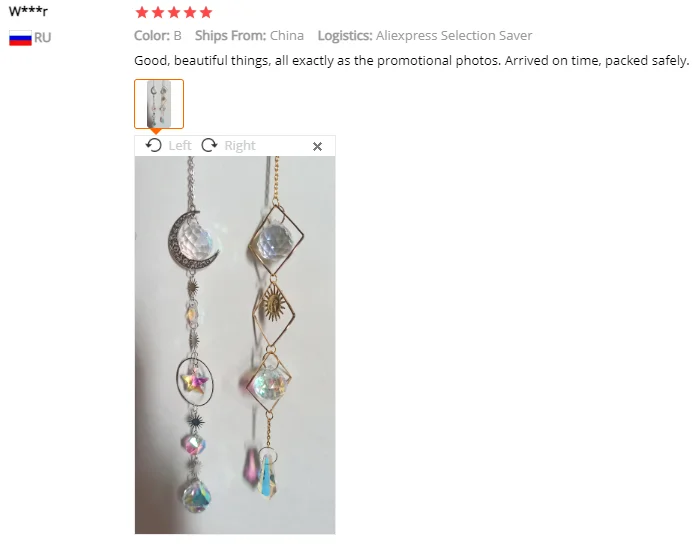Click the "Ships From: China" label
This screenshot has width=697, height=546.
249,36
